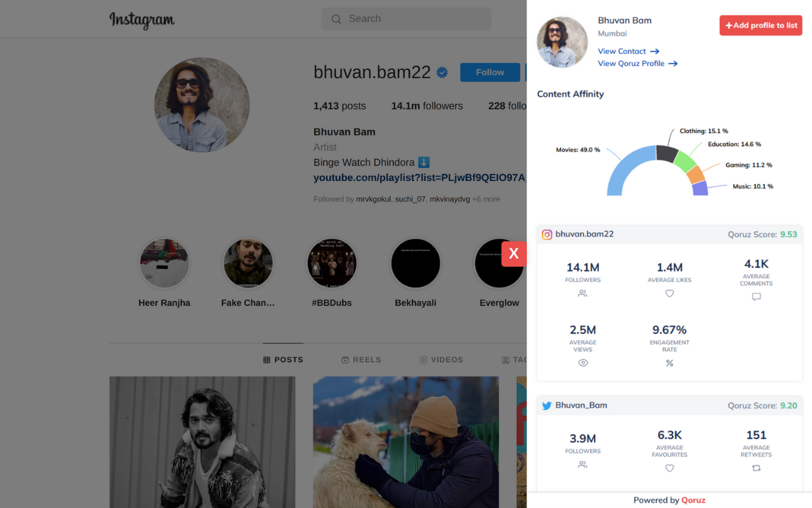Viewport: 812px width, 508px height.
Task: Click the Instagram icon beside bhuvan.bam22 in the panel
Action: pyautogui.click(x=547, y=234)
